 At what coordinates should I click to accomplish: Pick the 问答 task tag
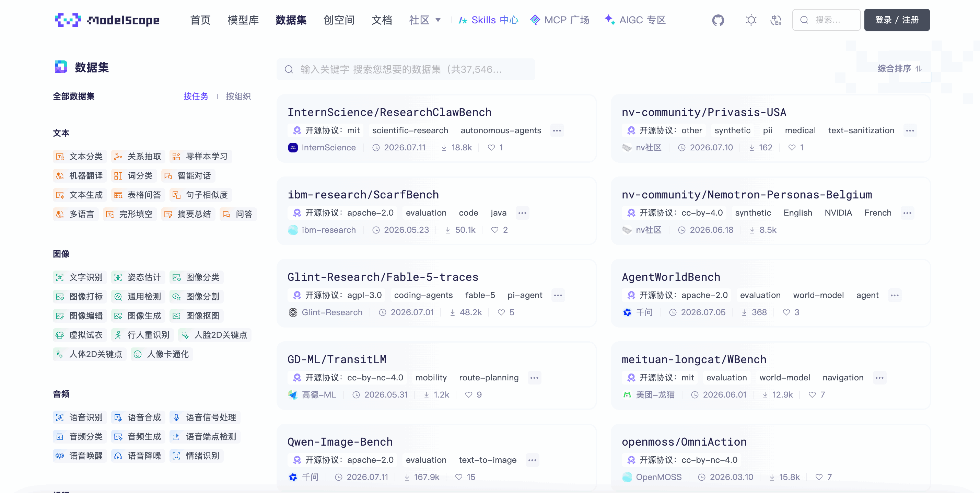click(238, 214)
